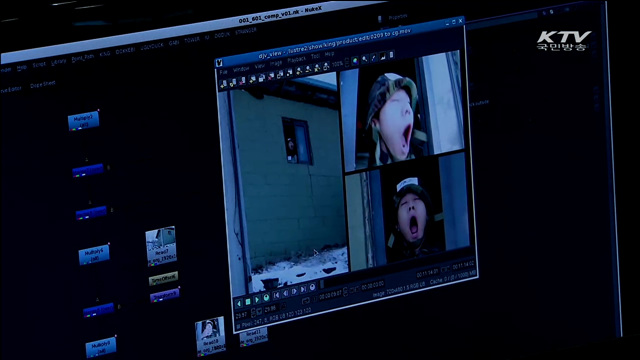Open the File menu in djv_view

223,72
